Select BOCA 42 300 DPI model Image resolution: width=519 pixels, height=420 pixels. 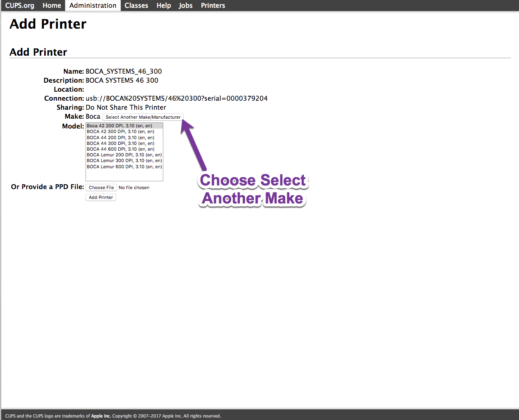[124, 131]
